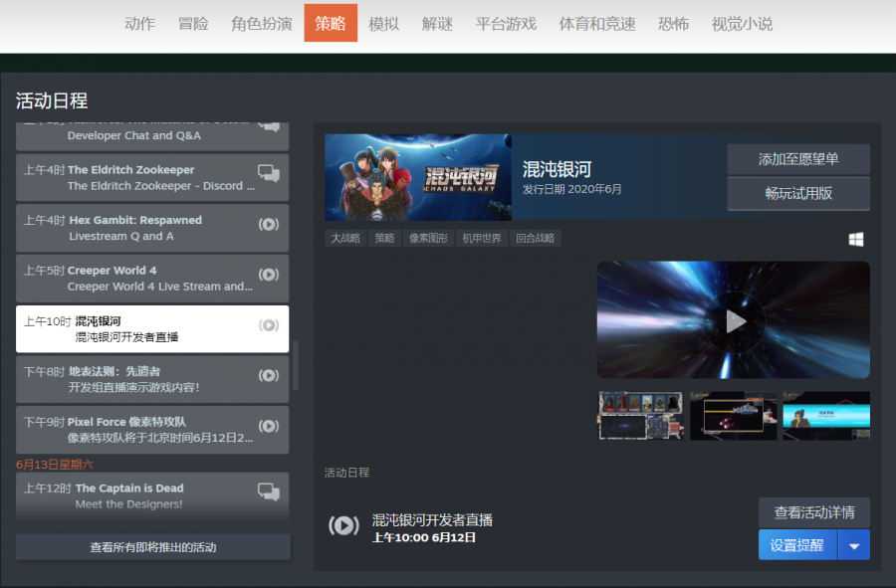Click the 设置提醒 button
896x588 pixels.
click(797, 545)
